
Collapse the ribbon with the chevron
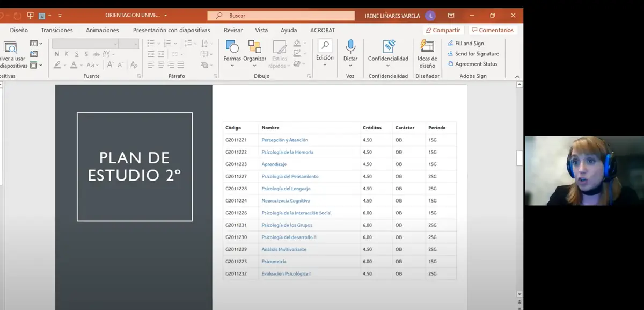[518, 77]
